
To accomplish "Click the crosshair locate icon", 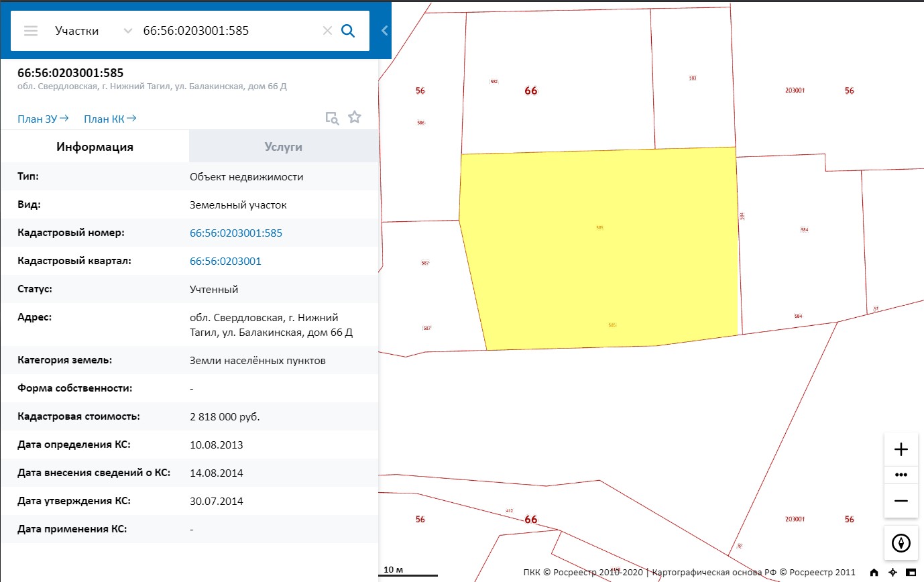I will (x=892, y=573).
